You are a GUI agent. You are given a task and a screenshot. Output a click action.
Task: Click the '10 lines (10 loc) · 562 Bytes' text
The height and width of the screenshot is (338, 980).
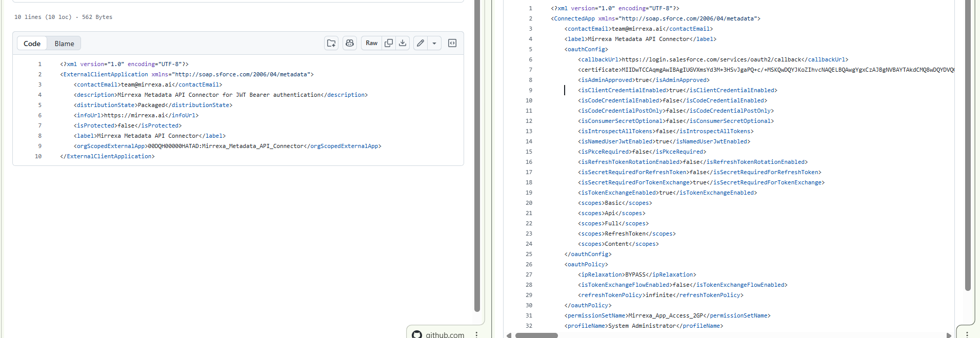(63, 17)
